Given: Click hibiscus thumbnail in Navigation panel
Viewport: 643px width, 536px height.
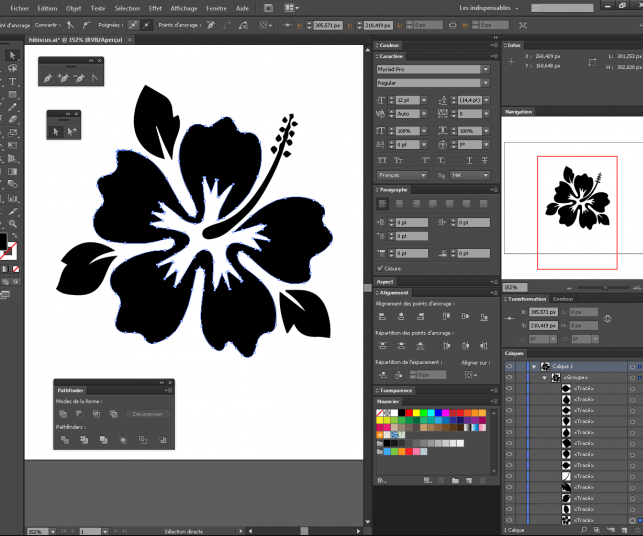Looking at the screenshot, I should (x=577, y=198).
